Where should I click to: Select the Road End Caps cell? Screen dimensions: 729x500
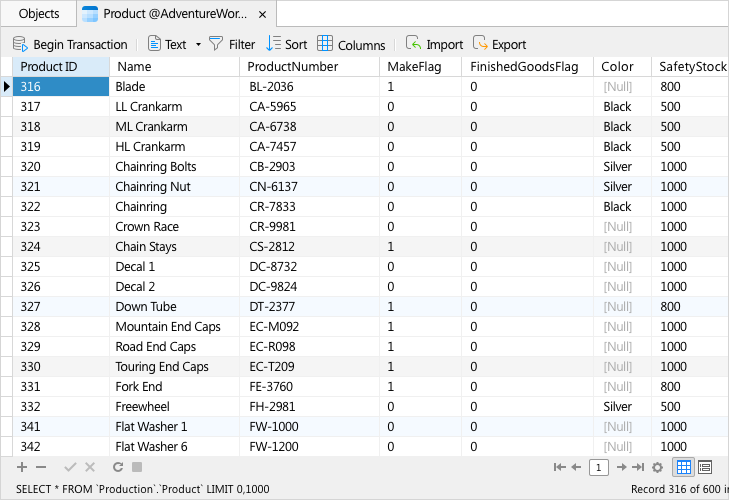pos(174,347)
